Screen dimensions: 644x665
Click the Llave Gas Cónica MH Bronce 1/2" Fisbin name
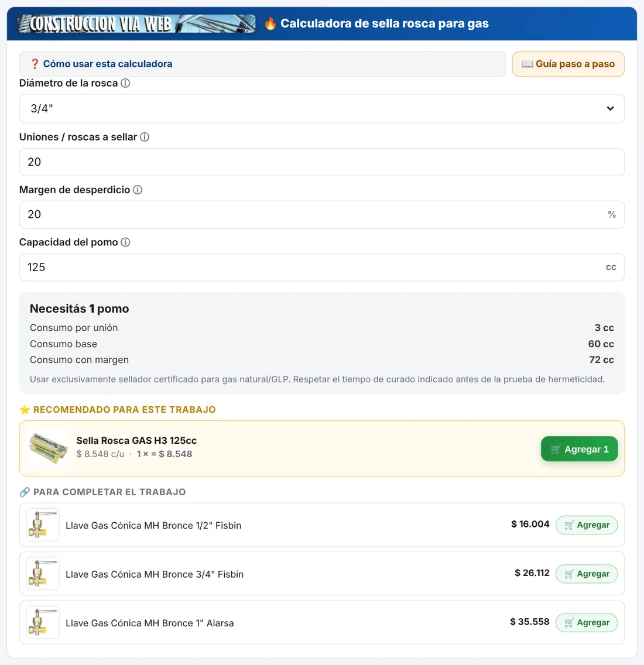(x=153, y=526)
